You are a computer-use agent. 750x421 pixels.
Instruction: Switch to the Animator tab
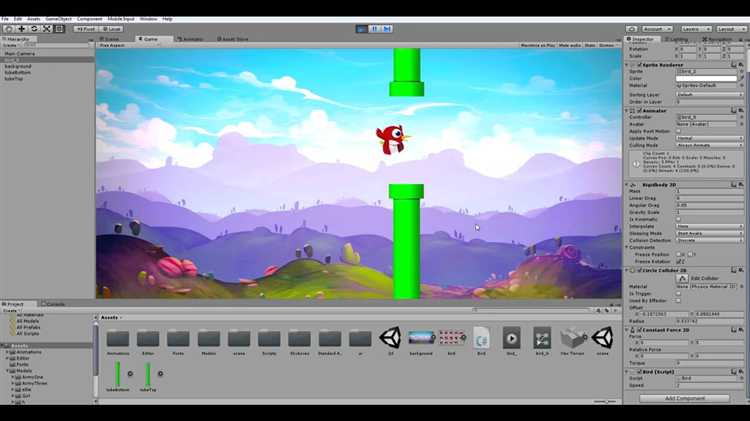pos(191,39)
